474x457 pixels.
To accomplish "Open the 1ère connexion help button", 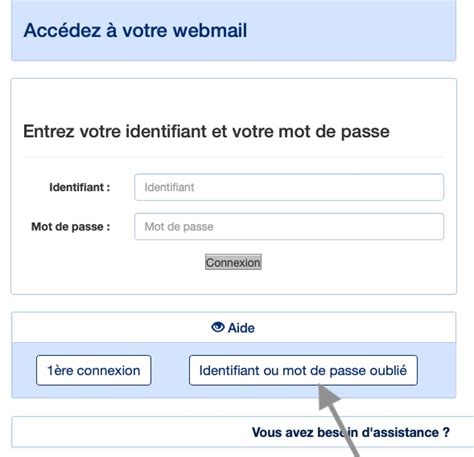I will (94, 370).
